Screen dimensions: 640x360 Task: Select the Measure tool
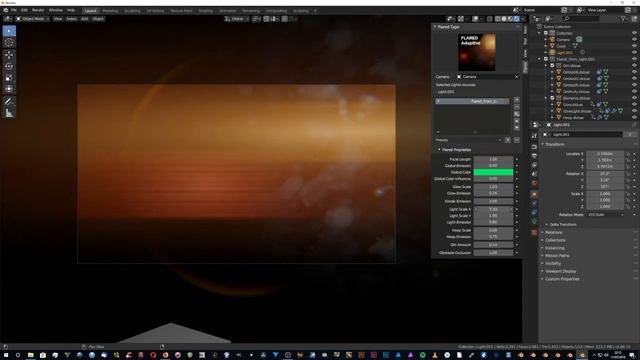coord(9,113)
